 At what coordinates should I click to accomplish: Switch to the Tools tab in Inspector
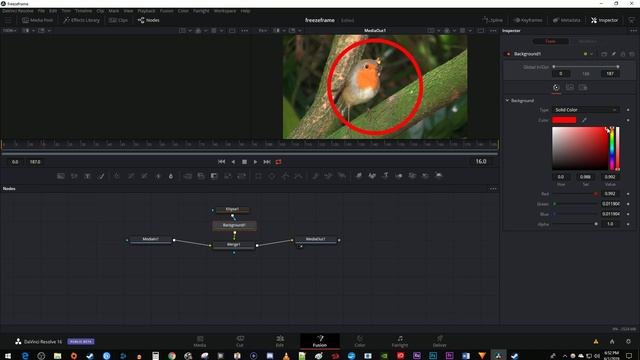(x=551, y=41)
